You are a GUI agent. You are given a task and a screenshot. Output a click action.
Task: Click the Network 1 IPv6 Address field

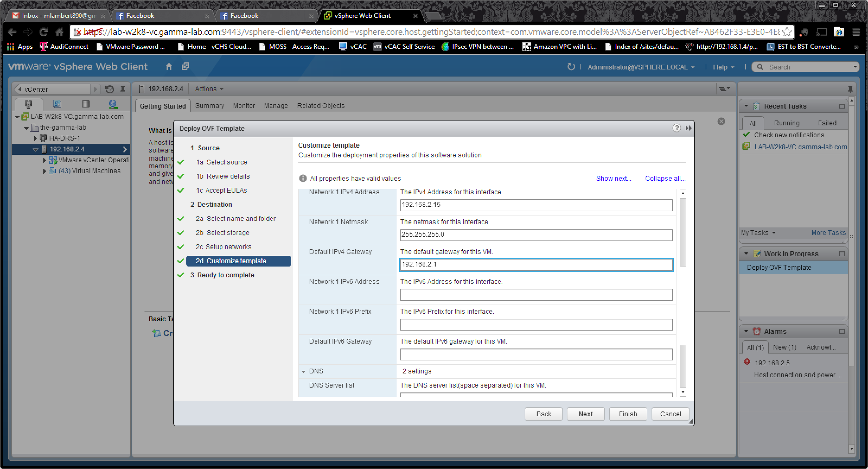(536, 295)
